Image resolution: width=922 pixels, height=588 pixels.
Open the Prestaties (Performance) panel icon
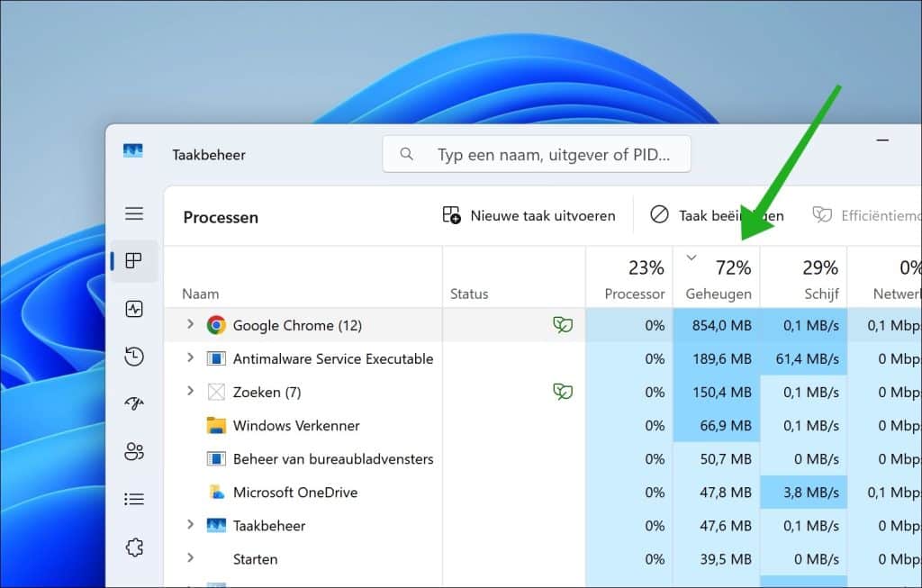pos(134,308)
